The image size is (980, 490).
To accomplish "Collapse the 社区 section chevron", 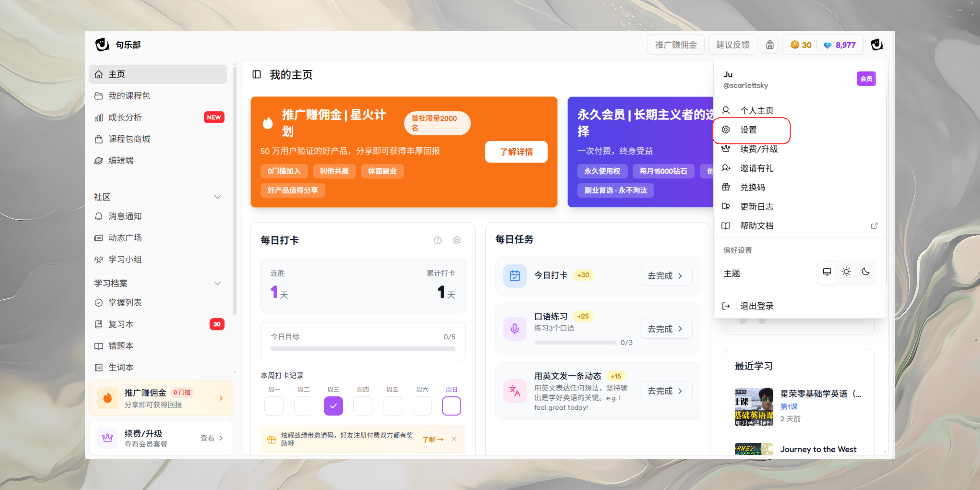I will click(217, 197).
